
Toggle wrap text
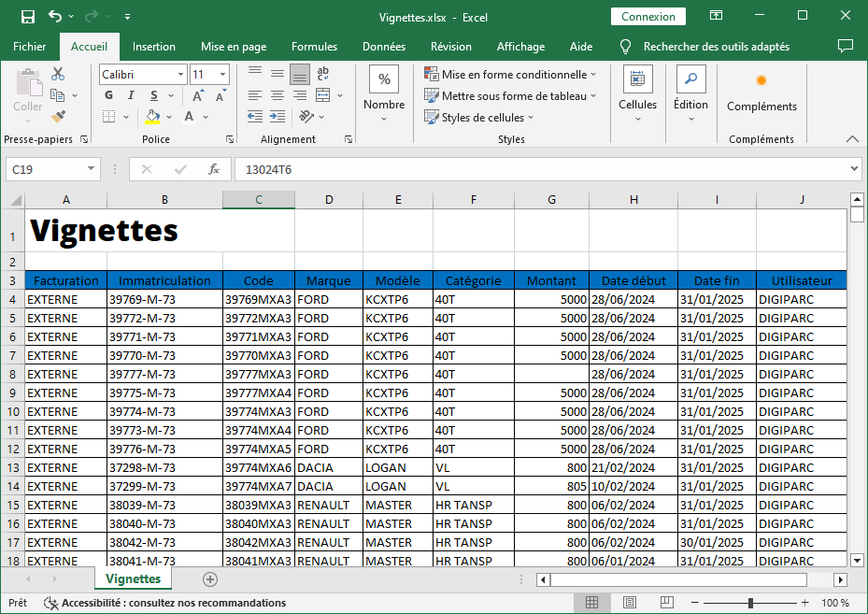point(322,73)
